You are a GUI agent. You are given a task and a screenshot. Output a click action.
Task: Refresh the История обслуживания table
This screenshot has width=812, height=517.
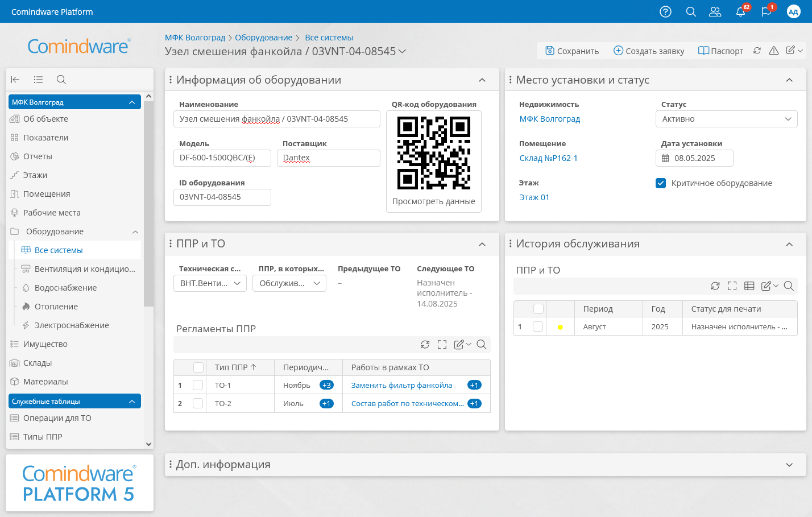(x=715, y=286)
